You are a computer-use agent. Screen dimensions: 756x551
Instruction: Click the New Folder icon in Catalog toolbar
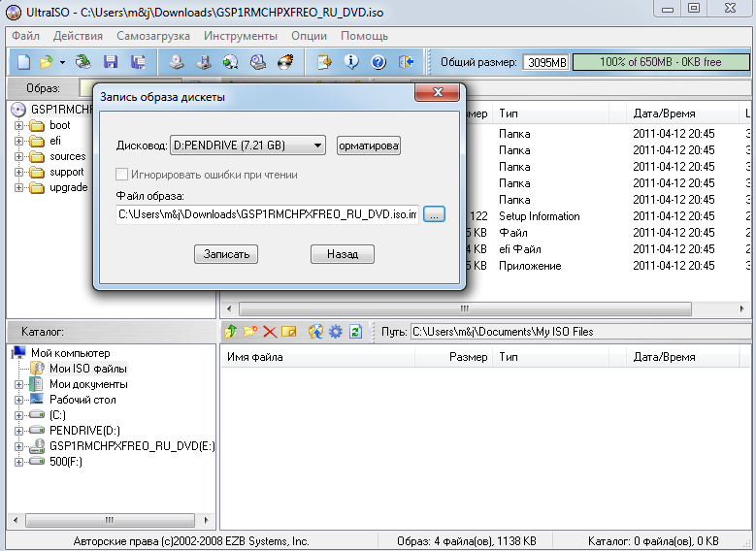250,332
